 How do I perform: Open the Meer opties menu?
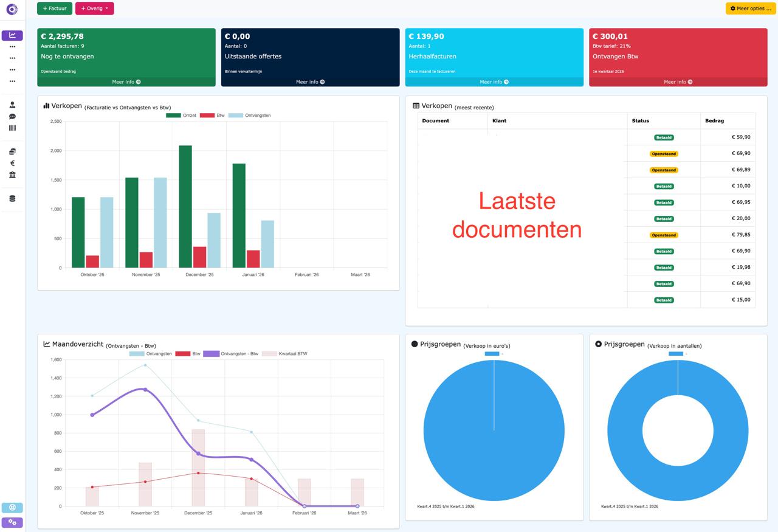(x=749, y=9)
